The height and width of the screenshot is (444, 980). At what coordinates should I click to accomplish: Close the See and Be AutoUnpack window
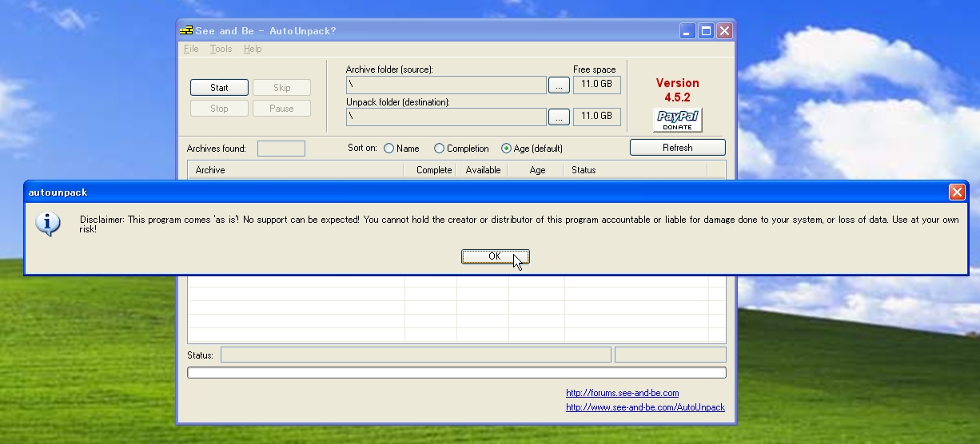(x=724, y=31)
